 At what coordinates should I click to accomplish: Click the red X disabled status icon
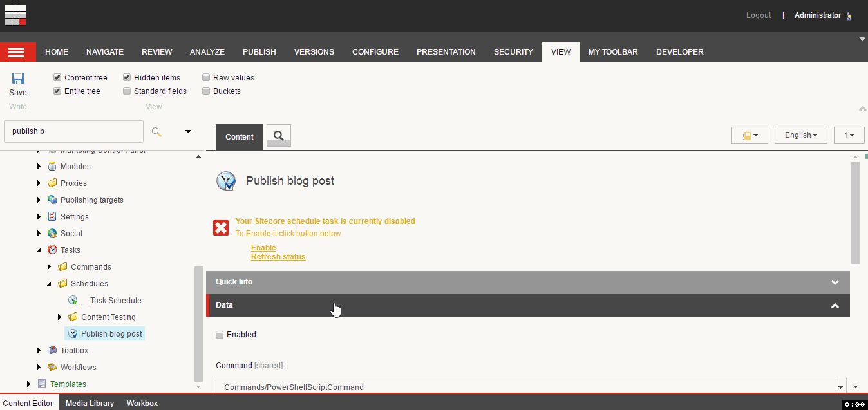pos(221,228)
